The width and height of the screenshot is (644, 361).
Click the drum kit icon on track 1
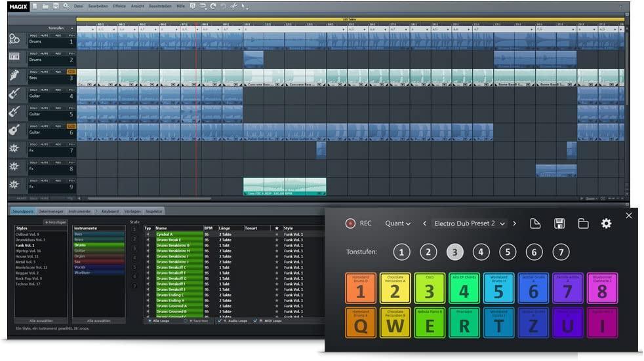[x=14, y=39]
